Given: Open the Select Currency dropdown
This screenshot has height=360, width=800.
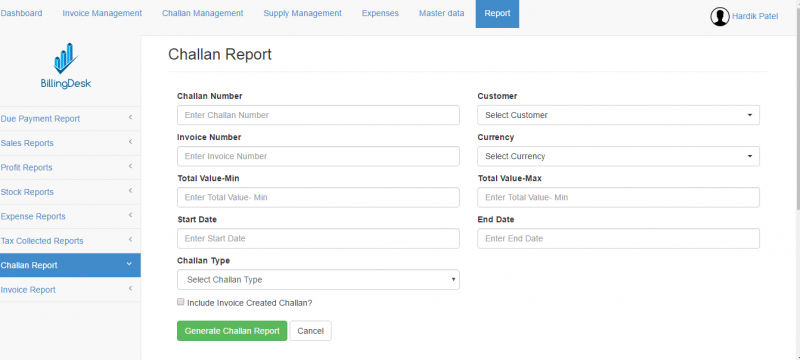Looking at the screenshot, I should 618,156.
